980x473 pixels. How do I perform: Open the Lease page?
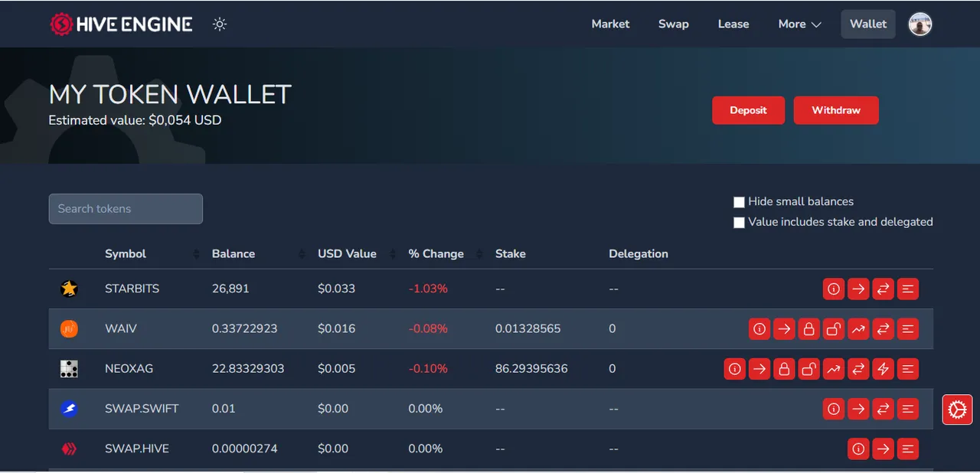pyautogui.click(x=733, y=24)
